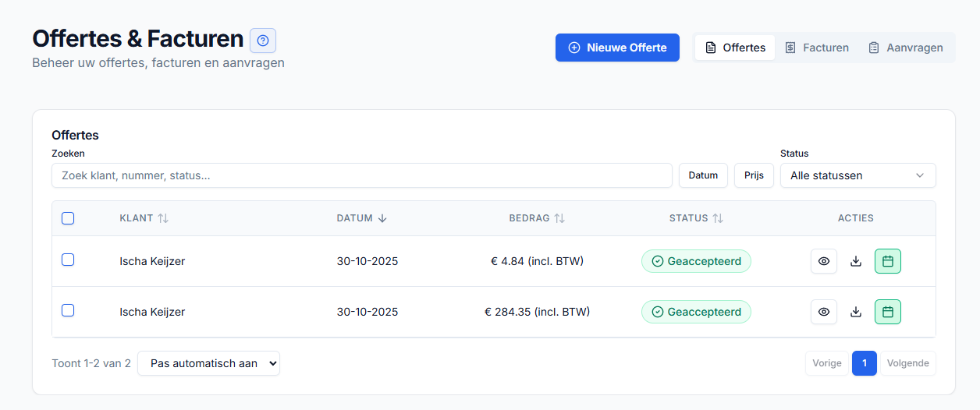Sort by Klant using sort arrows
This screenshot has width=980, height=410.
click(162, 218)
